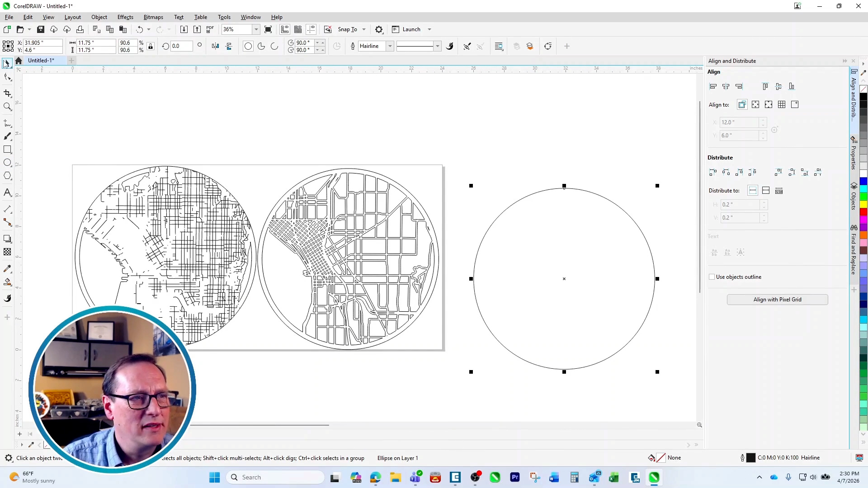Click the Align left icon
The image size is (868, 488).
click(x=713, y=86)
